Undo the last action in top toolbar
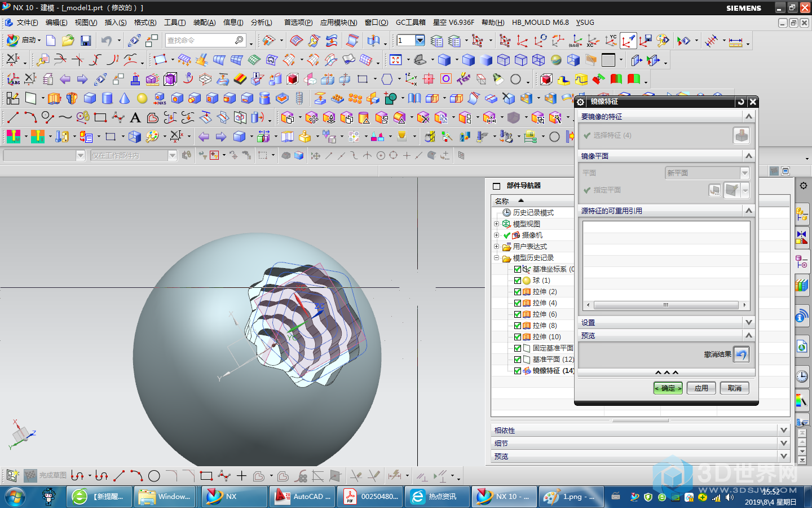The height and width of the screenshot is (508, 812). (106, 41)
